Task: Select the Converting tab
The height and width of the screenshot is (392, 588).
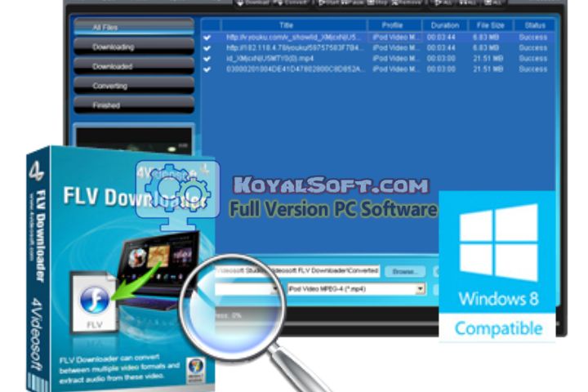Action: [x=134, y=86]
